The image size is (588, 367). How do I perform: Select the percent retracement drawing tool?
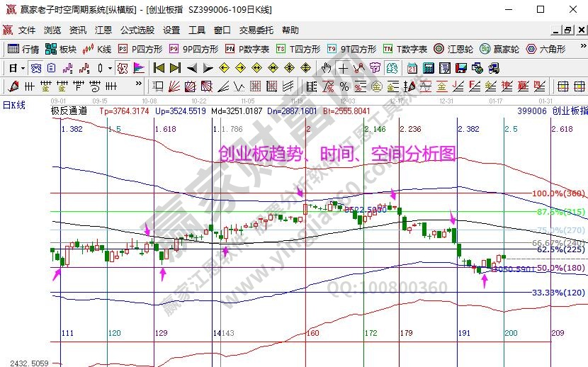click(344, 86)
